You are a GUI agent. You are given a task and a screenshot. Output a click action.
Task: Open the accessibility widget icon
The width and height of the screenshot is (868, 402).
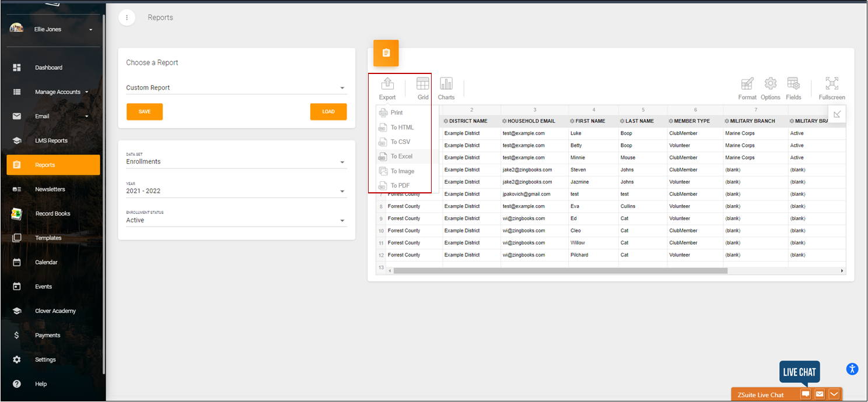[x=852, y=369]
